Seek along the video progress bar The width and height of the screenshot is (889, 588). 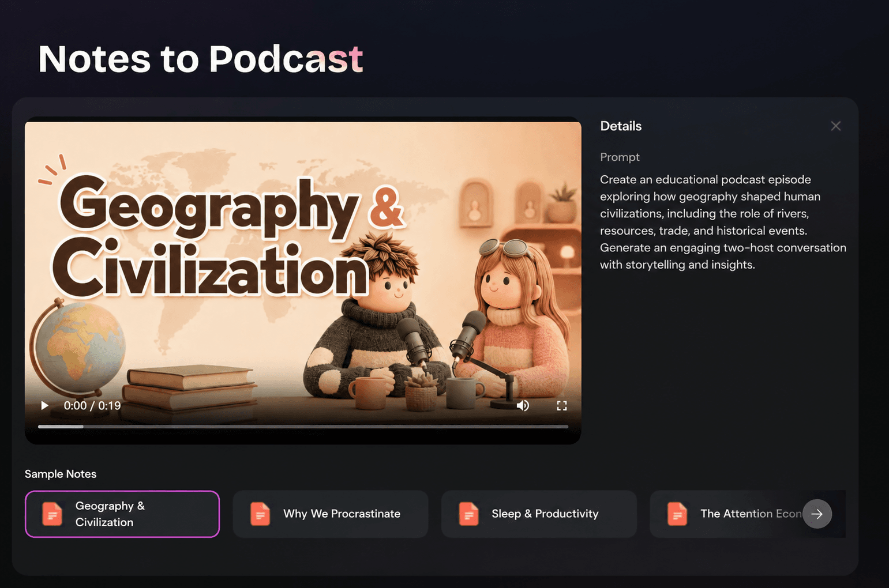303,427
